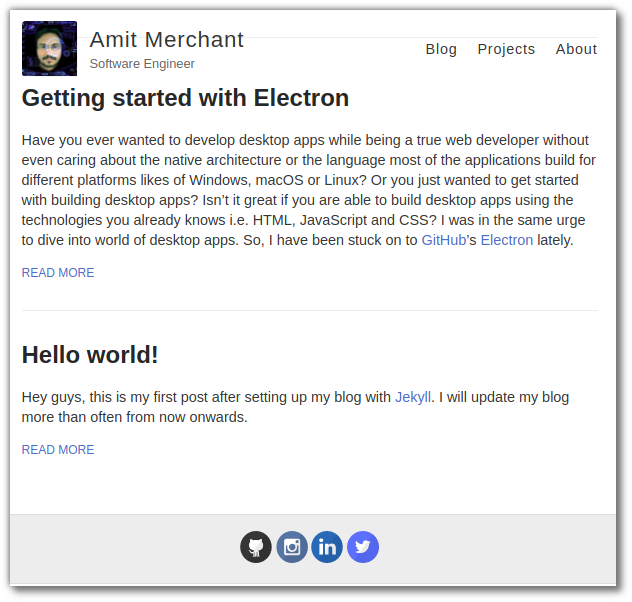Open the Getting started with Electron post title

185,98
